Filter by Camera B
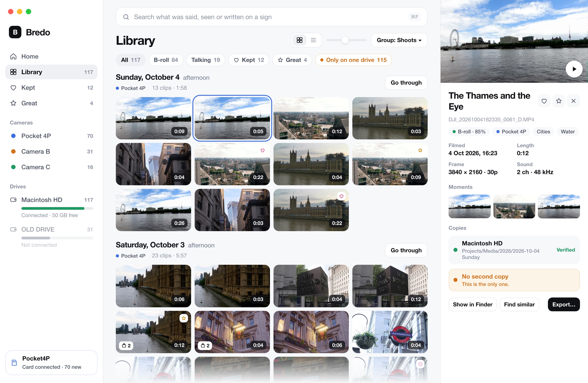 point(51,151)
